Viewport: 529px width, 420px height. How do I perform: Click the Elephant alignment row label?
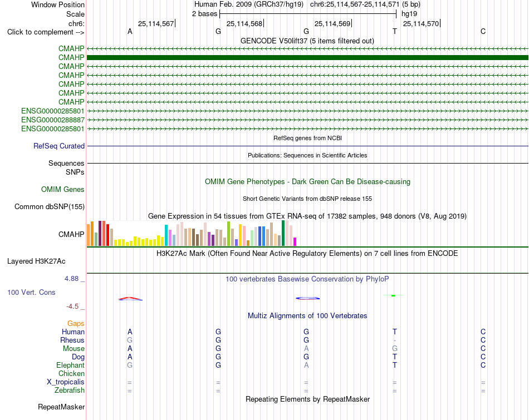(70, 365)
